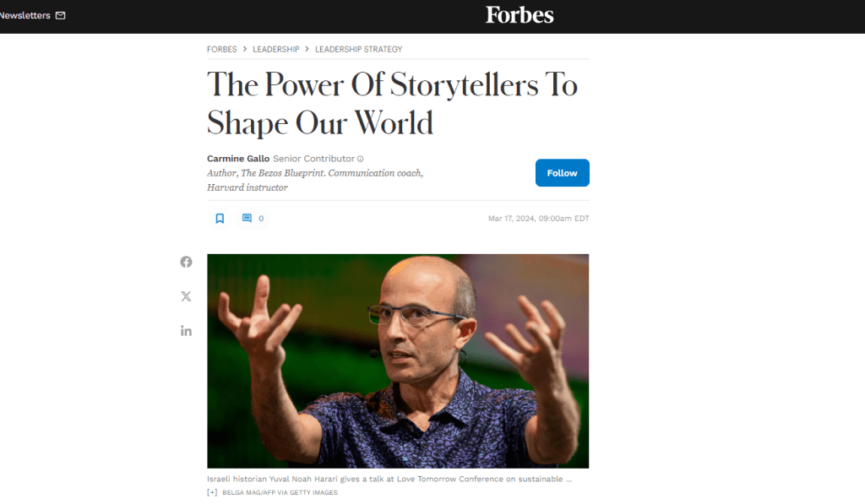Click info icon beside Senior Contributor
The image size is (865, 504).
[x=361, y=159]
